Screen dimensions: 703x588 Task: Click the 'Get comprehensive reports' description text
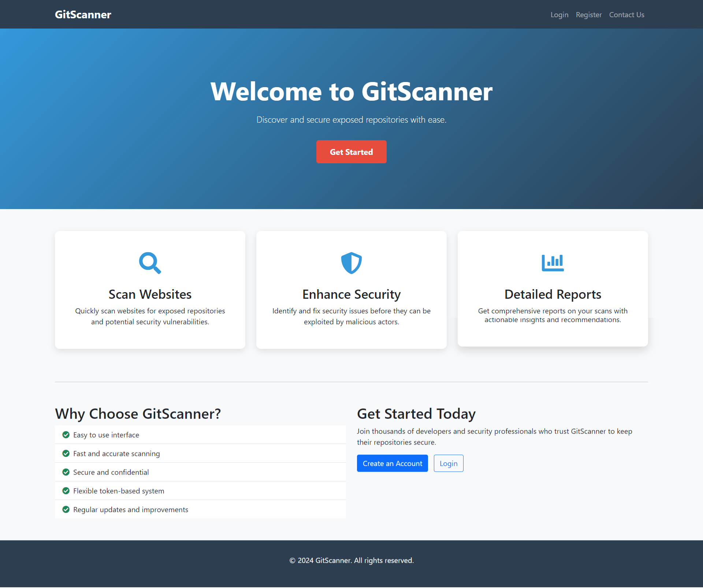click(x=553, y=315)
